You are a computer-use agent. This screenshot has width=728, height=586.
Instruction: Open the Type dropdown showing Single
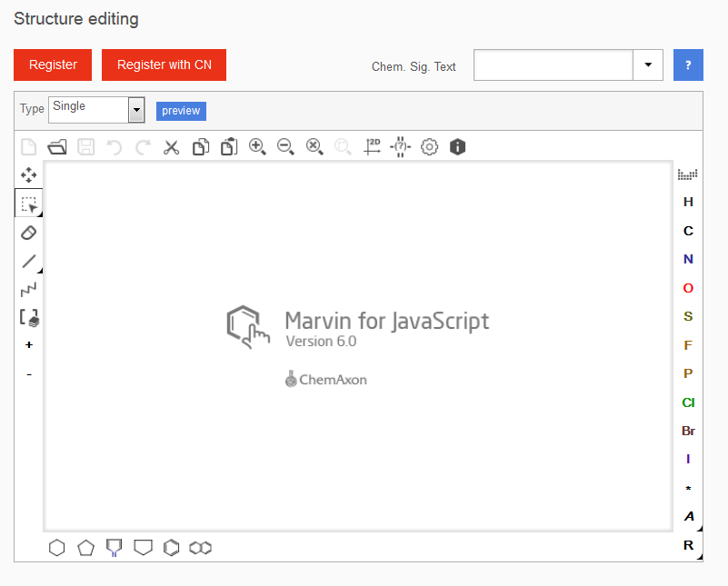pyautogui.click(x=136, y=110)
